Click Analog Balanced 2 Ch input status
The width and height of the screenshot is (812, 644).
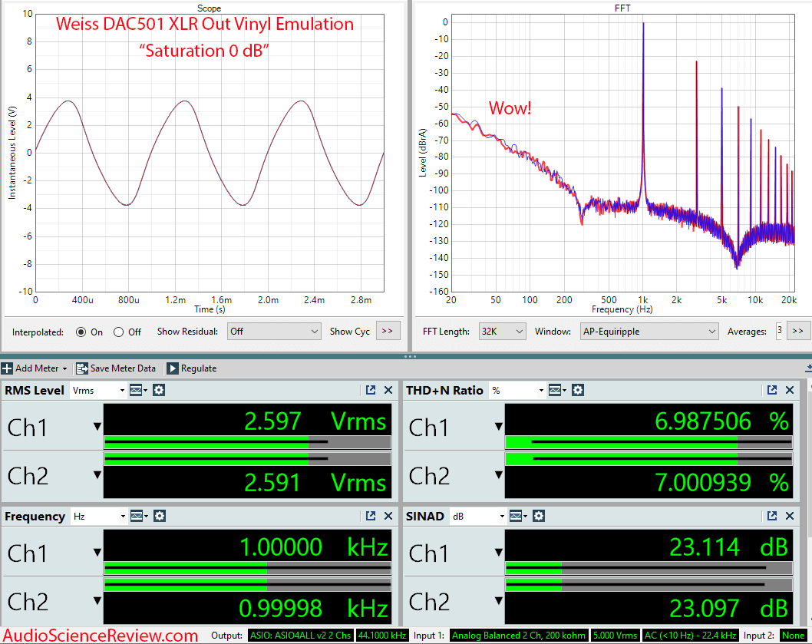518,636
